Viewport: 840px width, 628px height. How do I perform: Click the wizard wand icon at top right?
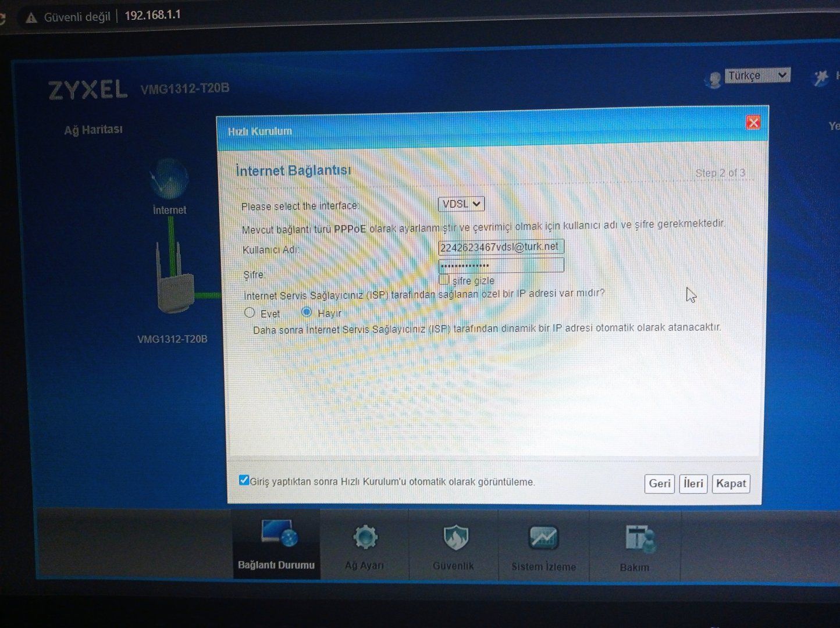pyautogui.click(x=821, y=77)
